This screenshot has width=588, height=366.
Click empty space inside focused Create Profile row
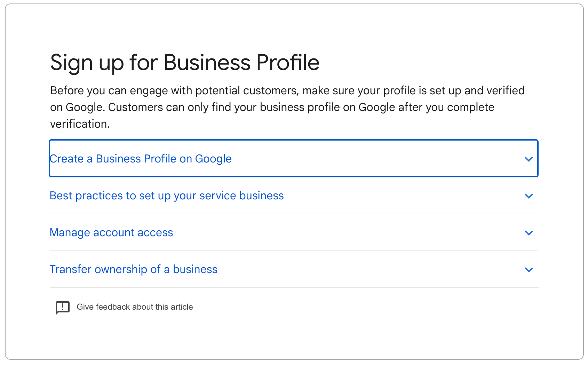pos(376,159)
